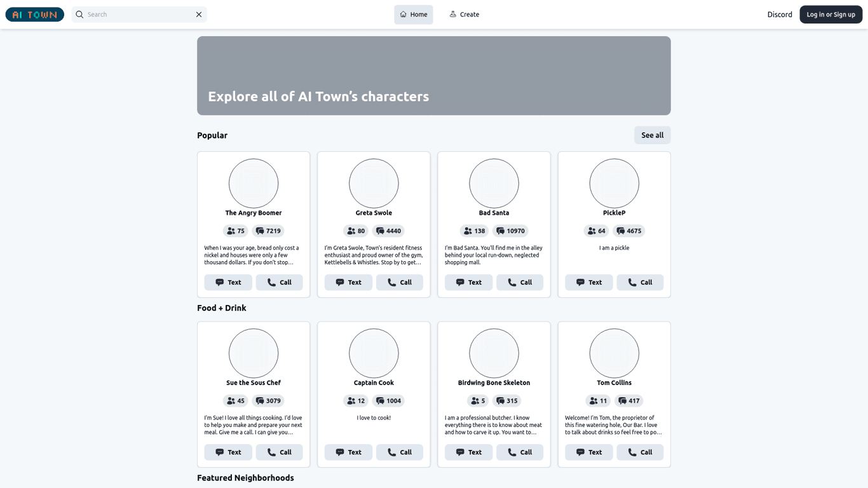The height and width of the screenshot is (488, 868).
Task: Click Bad Santa's message count icon
Action: 500,231
